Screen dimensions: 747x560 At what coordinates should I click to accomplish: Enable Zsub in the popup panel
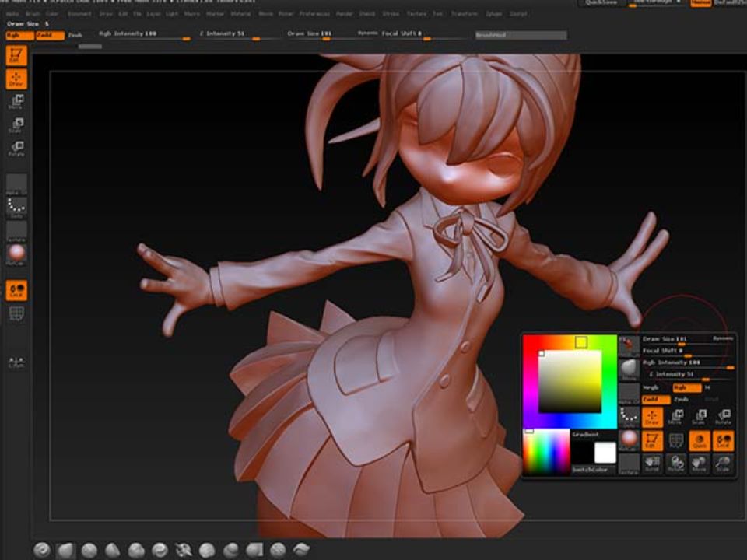pyautogui.click(x=681, y=400)
